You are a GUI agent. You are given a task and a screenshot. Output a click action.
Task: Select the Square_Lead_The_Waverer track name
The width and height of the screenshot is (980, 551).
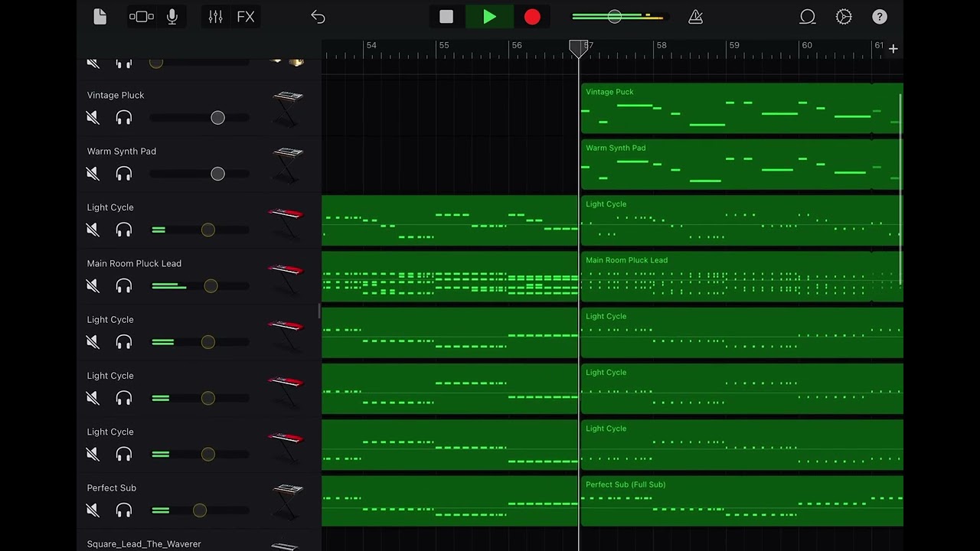[x=144, y=544]
